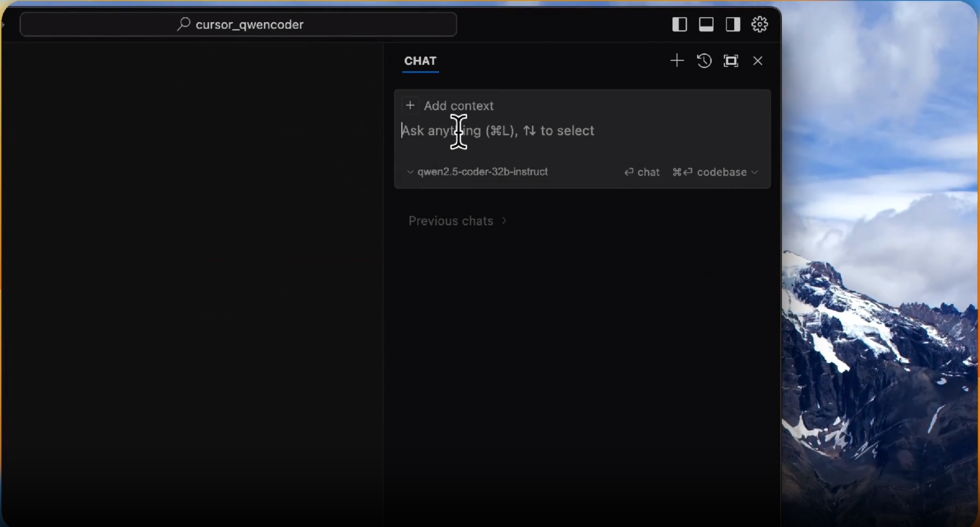The width and height of the screenshot is (980, 527).
Task: Expand chat to full editor view icon
Action: point(731,61)
